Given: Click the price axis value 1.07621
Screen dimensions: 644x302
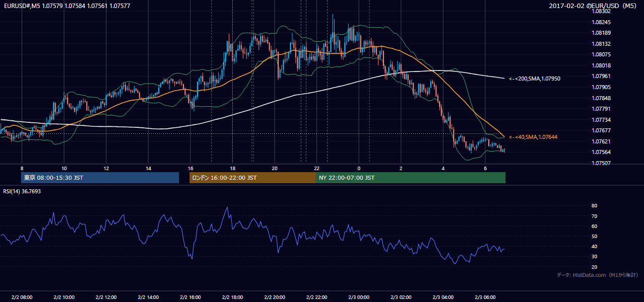Looking at the screenshot, I should click(x=601, y=141).
